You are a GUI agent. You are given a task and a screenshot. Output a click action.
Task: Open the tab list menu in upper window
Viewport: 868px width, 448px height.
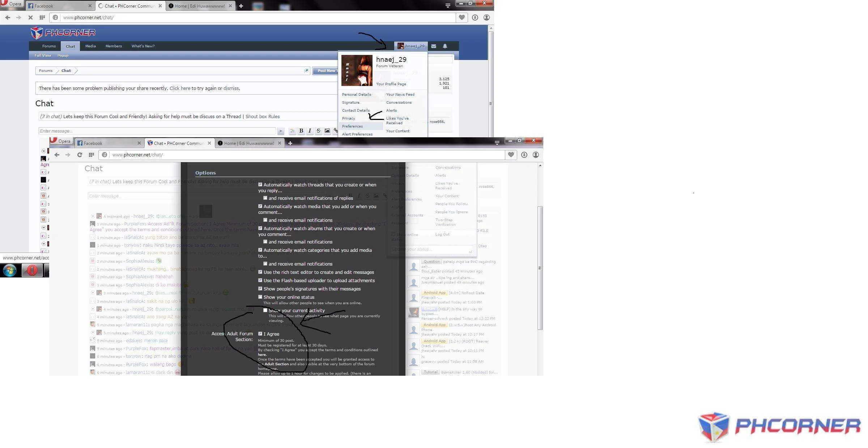click(448, 6)
